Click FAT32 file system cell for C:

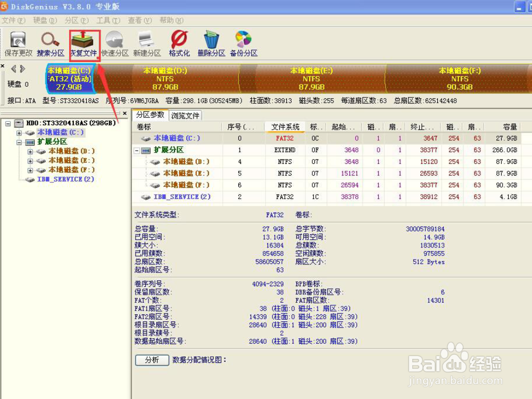pos(285,138)
